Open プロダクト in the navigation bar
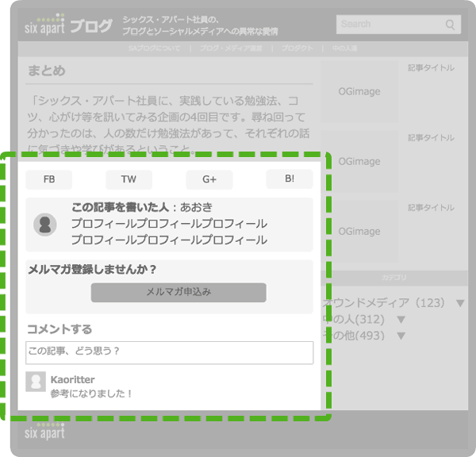Image resolution: width=476 pixels, height=457 pixels. tap(298, 48)
